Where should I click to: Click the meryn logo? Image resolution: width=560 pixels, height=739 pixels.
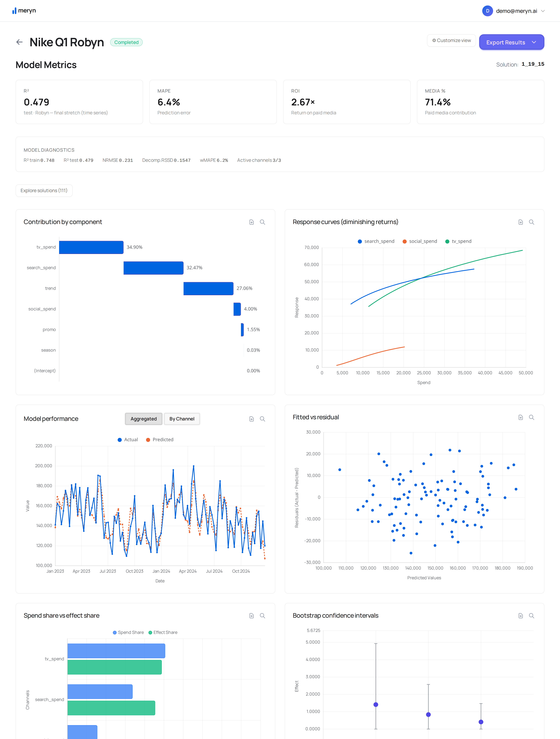click(24, 11)
